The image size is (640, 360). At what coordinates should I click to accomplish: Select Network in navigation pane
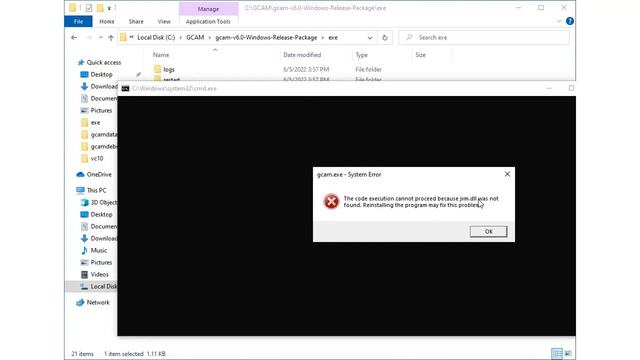(93, 302)
